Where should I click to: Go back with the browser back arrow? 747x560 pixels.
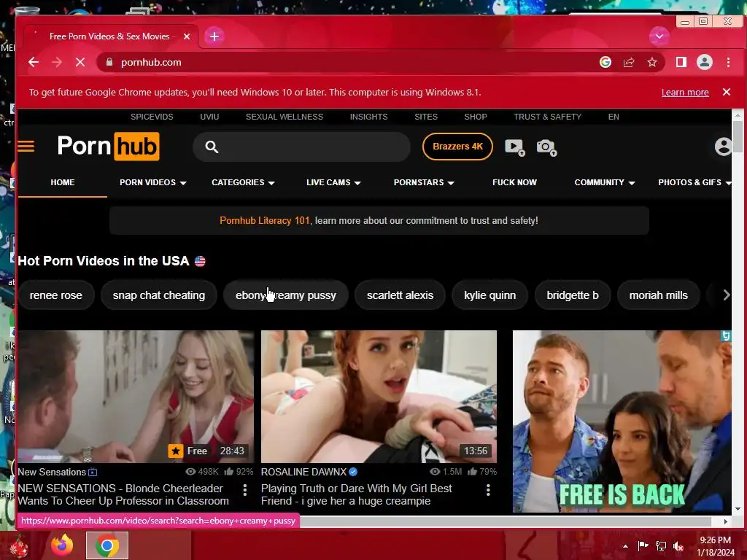point(34,63)
